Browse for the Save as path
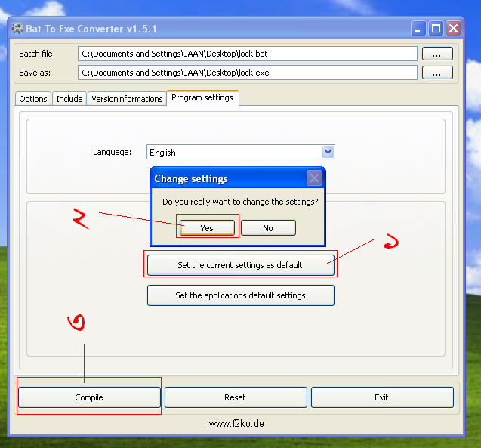The image size is (481, 448). 437,73
